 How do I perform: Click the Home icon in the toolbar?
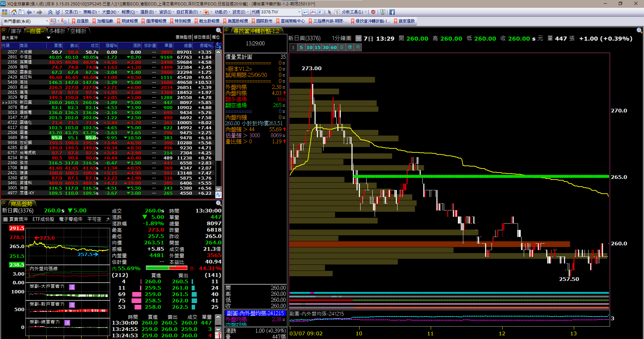[x=14, y=12]
